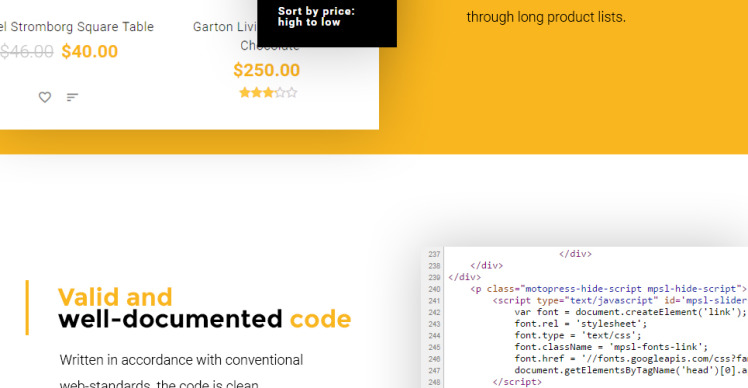
Task: Click code line 240 with motopress-hide-script class
Action: 608,289
